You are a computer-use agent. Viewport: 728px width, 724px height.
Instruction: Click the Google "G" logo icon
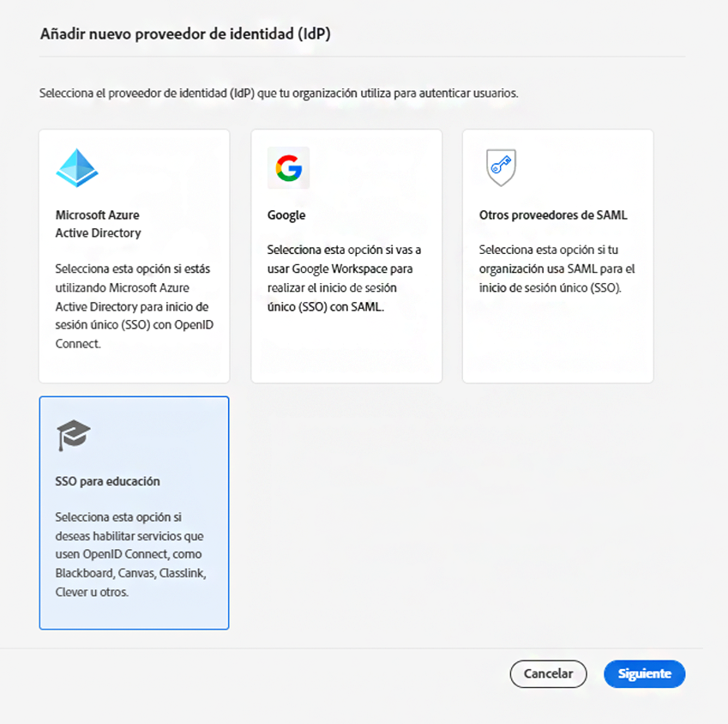288,168
